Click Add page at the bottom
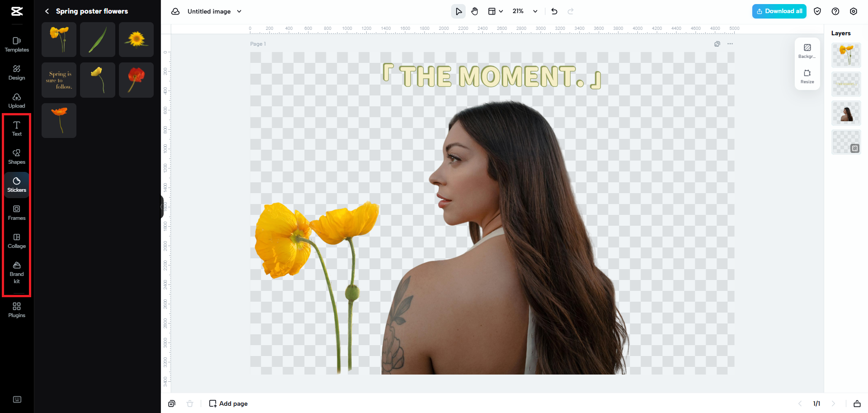Viewport: 868px width, 413px height. pyautogui.click(x=228, y=403)
